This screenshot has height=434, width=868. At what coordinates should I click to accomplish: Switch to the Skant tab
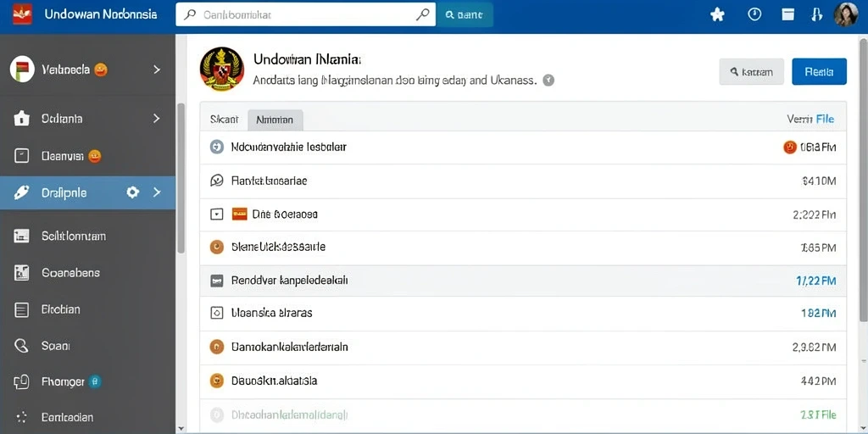coord(224,119)
